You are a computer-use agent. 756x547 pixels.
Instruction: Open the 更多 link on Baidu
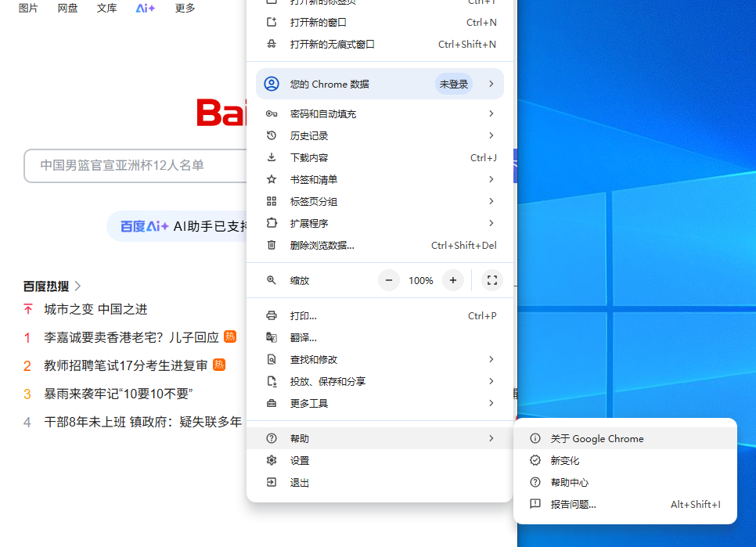(x=185, y=8)
